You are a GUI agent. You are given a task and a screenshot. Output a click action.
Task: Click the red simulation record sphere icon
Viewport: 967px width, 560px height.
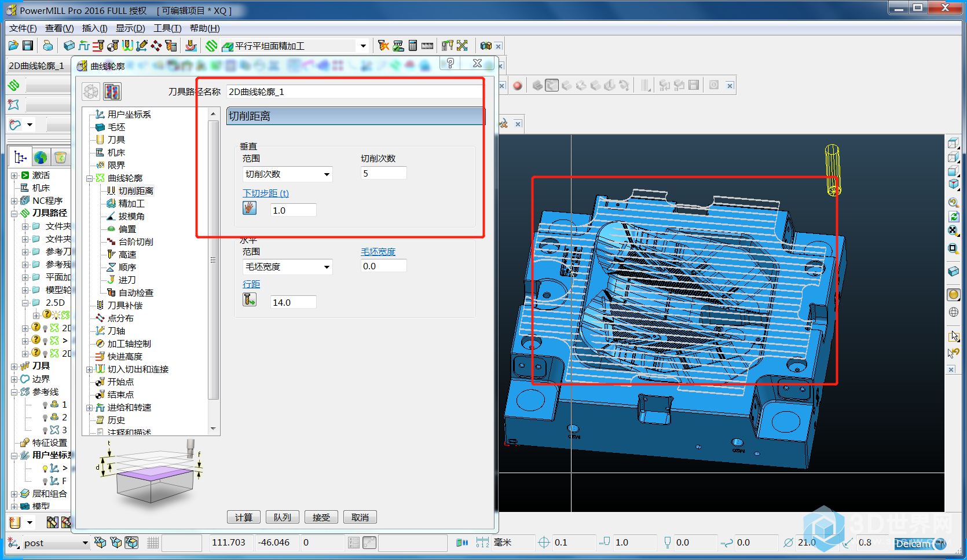(x=518, y=86)
